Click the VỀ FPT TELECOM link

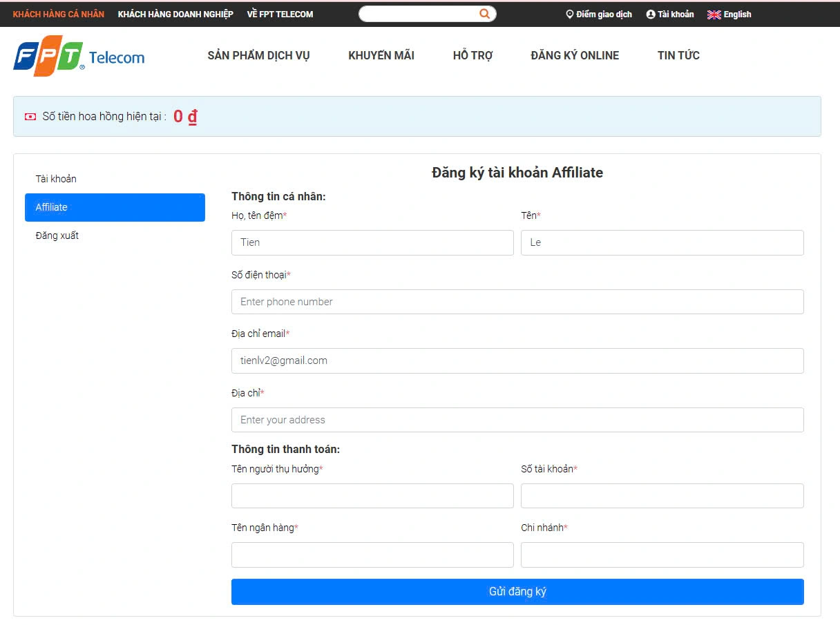pos(280,15)
